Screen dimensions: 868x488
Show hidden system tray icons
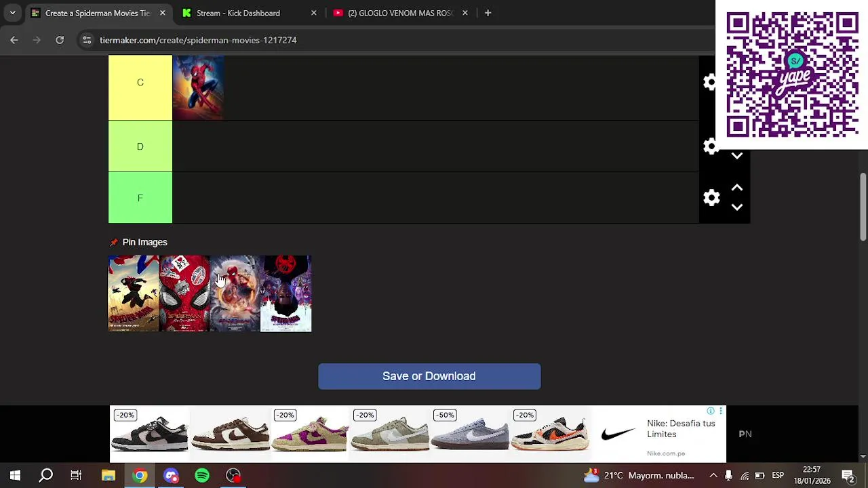(x=713, y=475)
